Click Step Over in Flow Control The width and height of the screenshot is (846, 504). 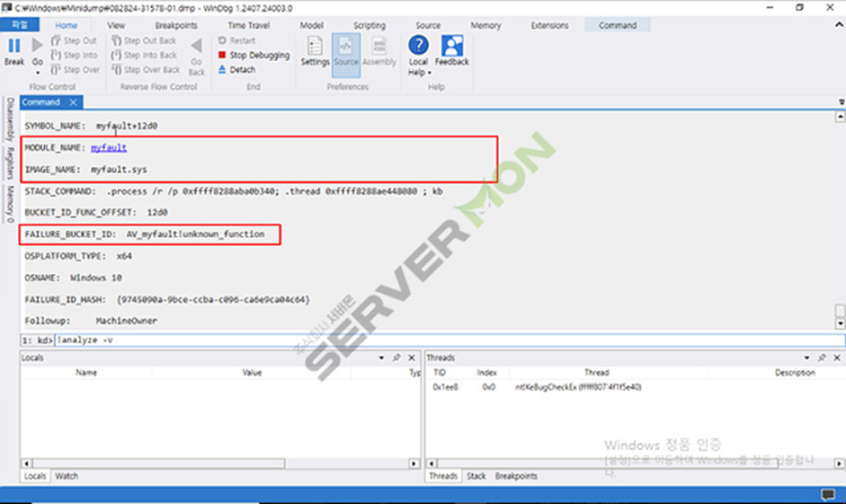point(76,69)
